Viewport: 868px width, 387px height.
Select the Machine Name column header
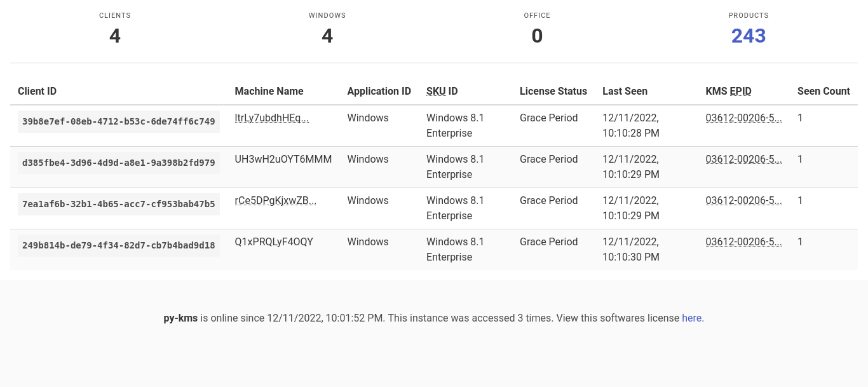[x=269, y=91]
